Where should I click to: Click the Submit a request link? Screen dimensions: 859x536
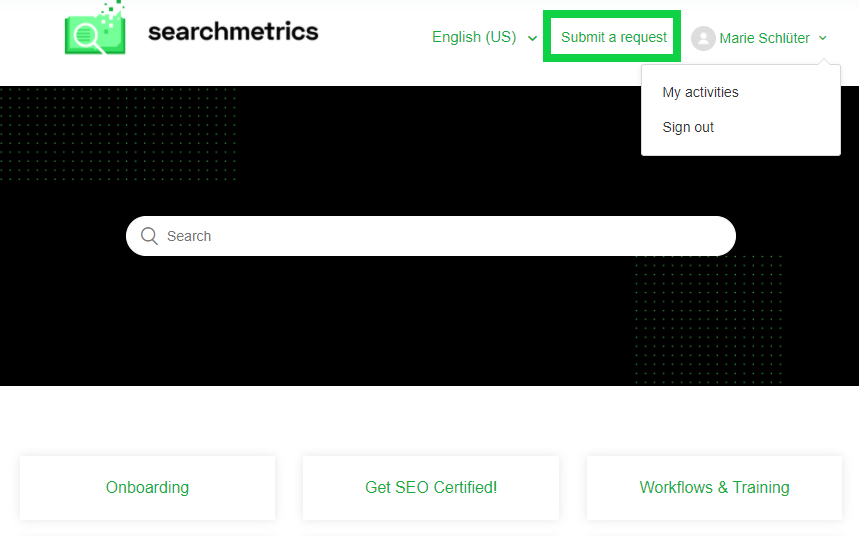[614, 37]
